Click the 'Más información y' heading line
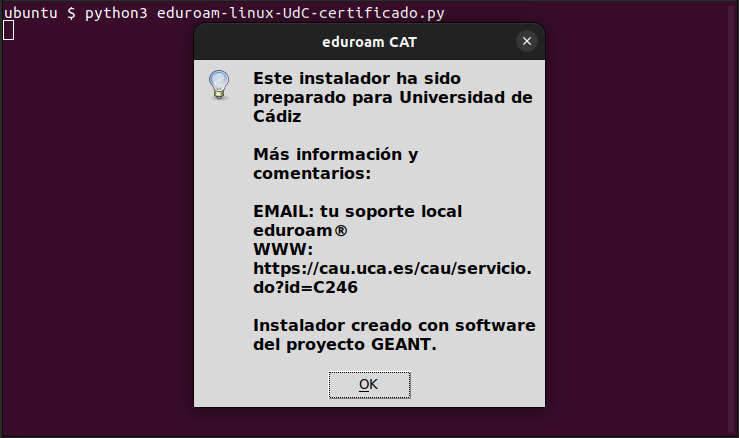The image size is (739, 438). point(335,155)
